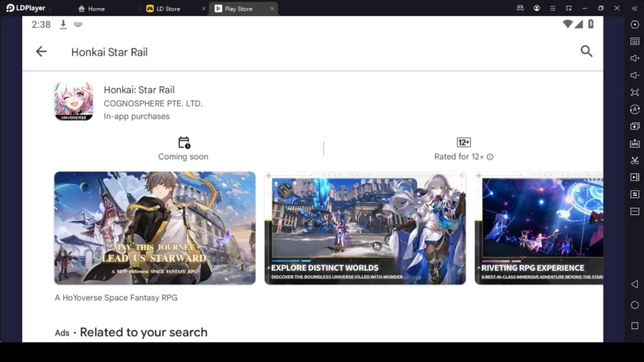This screenshot has height=362, width=644.
Task: Tap the Android recents square button
Action: click(x=635, y=326)
